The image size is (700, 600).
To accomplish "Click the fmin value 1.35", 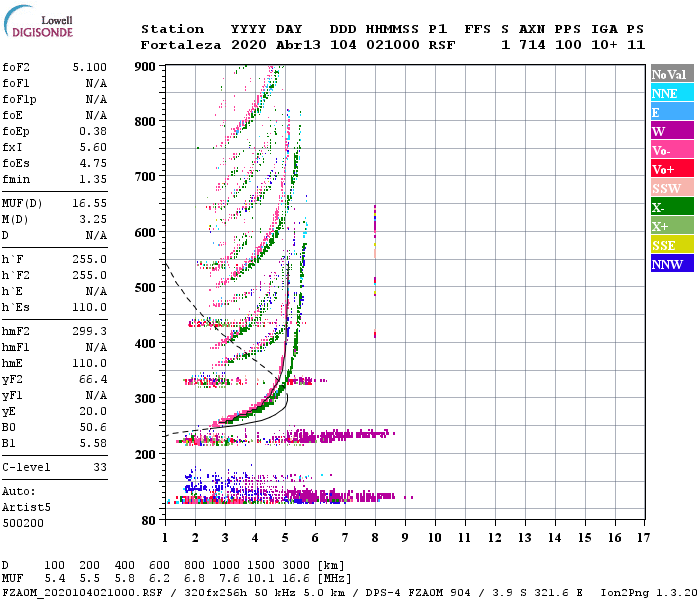I will tap(93, 179).
